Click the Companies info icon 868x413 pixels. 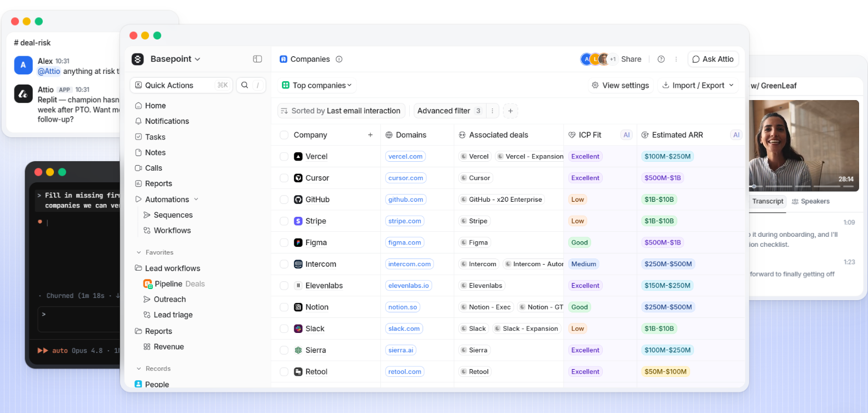[x=339, y=59]
